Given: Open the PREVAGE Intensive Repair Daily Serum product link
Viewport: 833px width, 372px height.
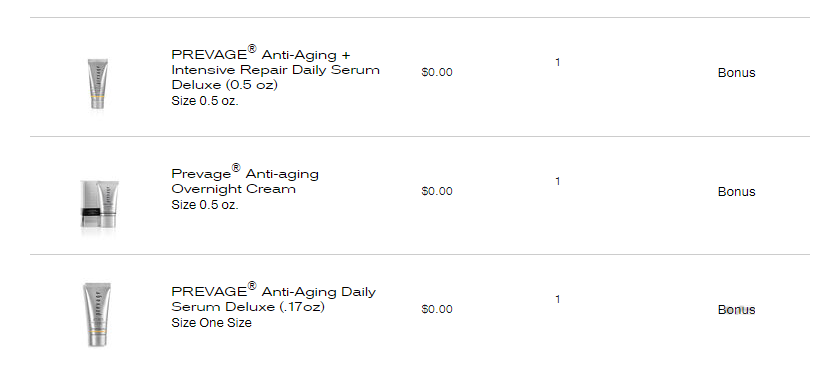Looking at the screenshot, I should click(x=276, y=69).
